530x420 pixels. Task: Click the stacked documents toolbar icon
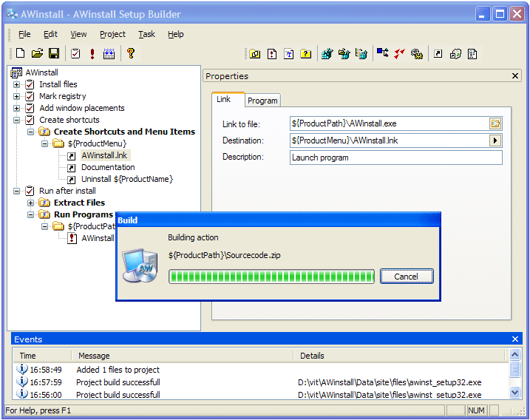455,54
